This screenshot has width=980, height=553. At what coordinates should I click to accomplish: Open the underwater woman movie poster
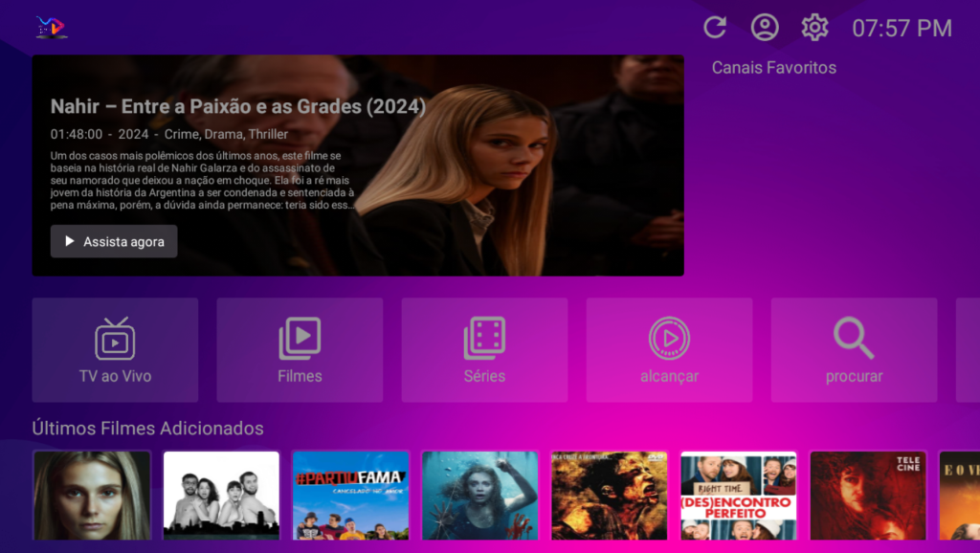pyautogui.click(x=479, y=496)
